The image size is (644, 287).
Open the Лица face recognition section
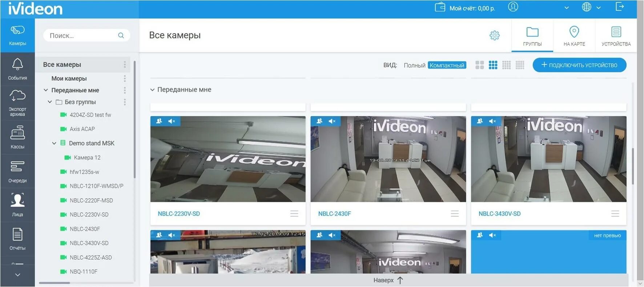(17, 205)
